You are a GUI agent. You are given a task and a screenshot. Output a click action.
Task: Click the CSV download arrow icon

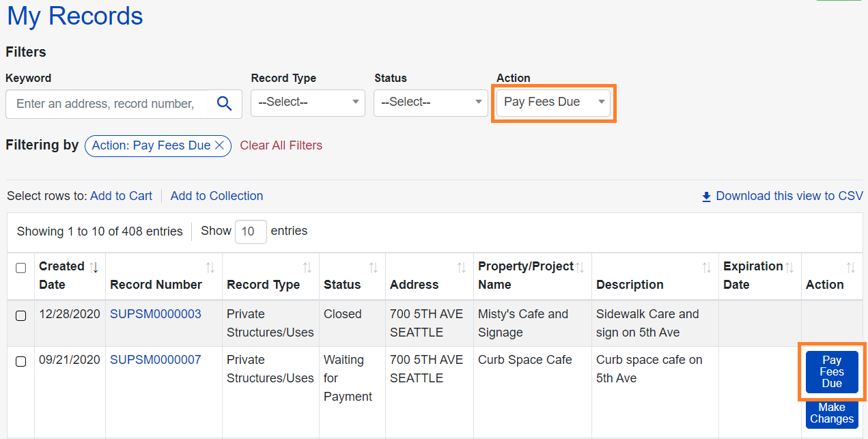[x=707, y=197]
